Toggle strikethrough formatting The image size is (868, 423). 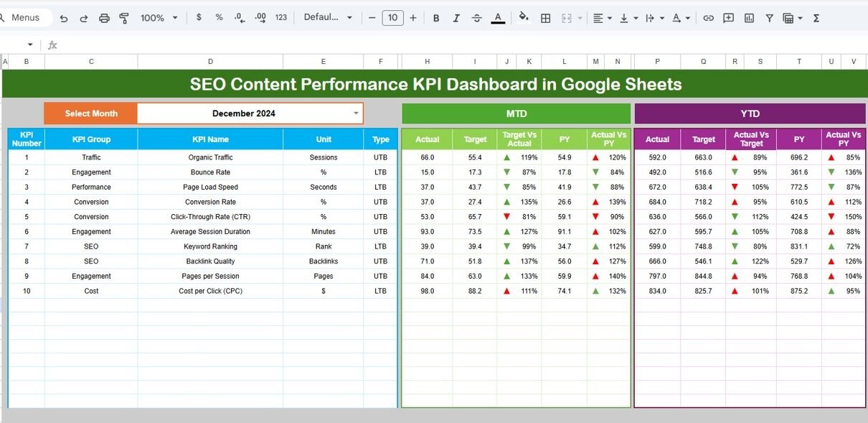click(477, 18)
